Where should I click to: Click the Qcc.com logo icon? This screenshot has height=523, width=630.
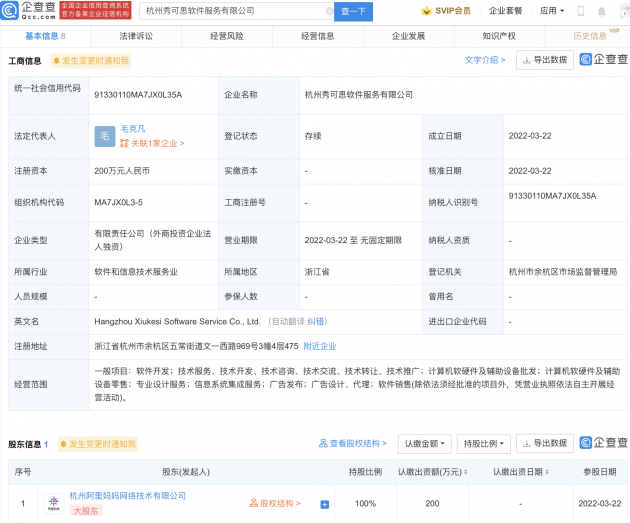[x=9, y=11]
